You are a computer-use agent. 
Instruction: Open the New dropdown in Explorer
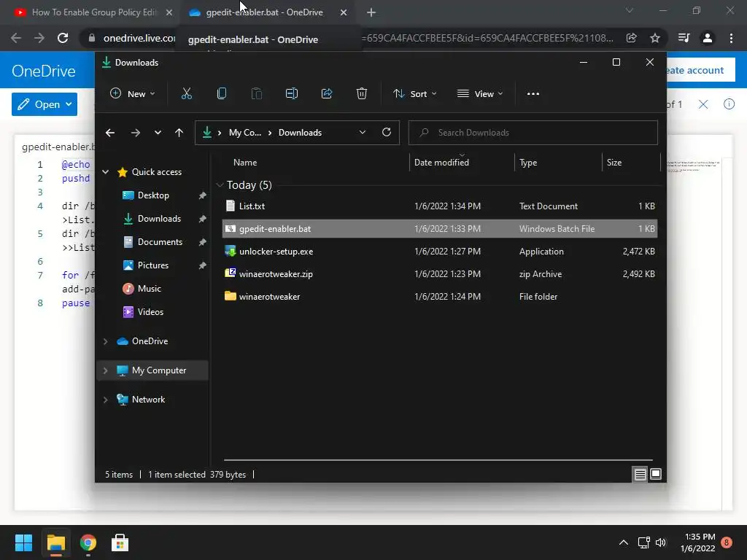click(x=133, y=94)
